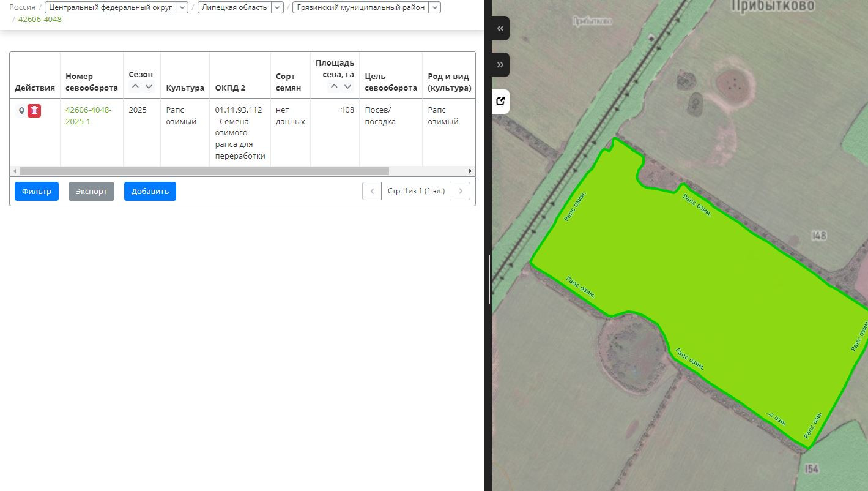The image size is (868, 491).
Task: Click the Прибытково map label
Action: tap(773, 6)
